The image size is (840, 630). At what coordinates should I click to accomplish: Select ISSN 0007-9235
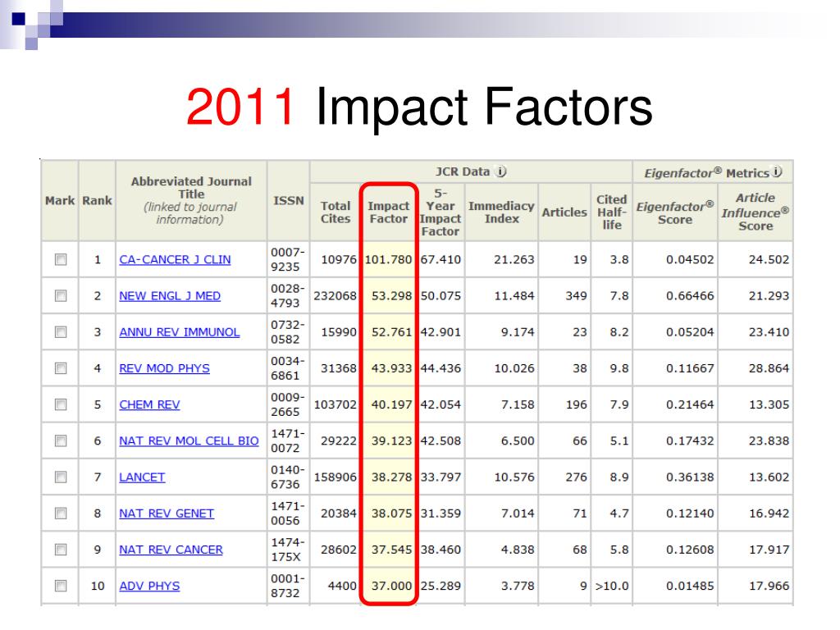[288, 259]
